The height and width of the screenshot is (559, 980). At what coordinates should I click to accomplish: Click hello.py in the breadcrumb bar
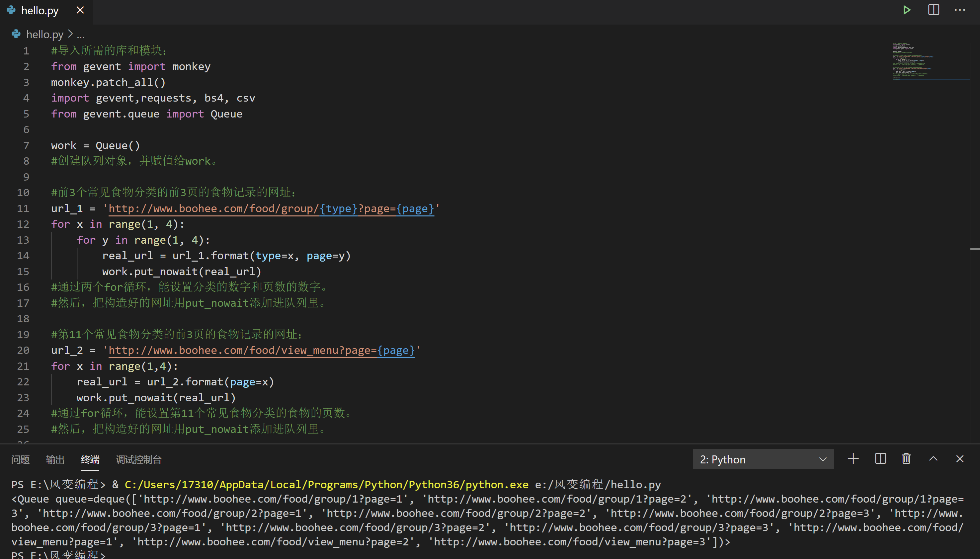point(44,35)
